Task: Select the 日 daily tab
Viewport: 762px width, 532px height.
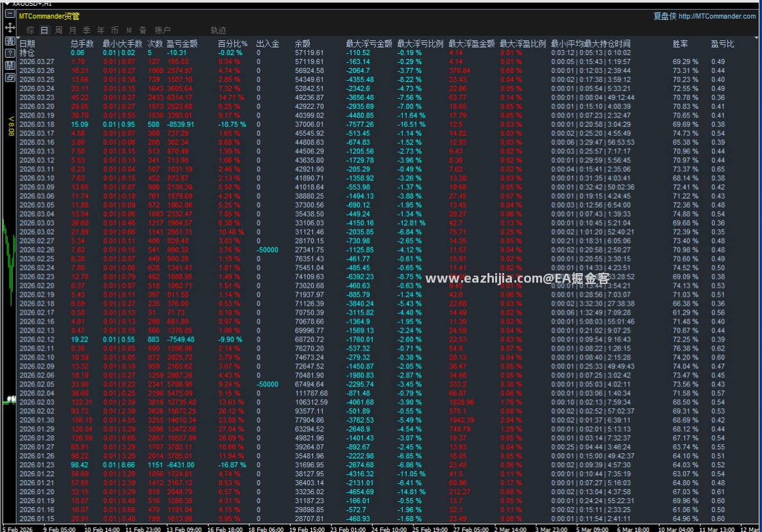Action: (44, 30)
